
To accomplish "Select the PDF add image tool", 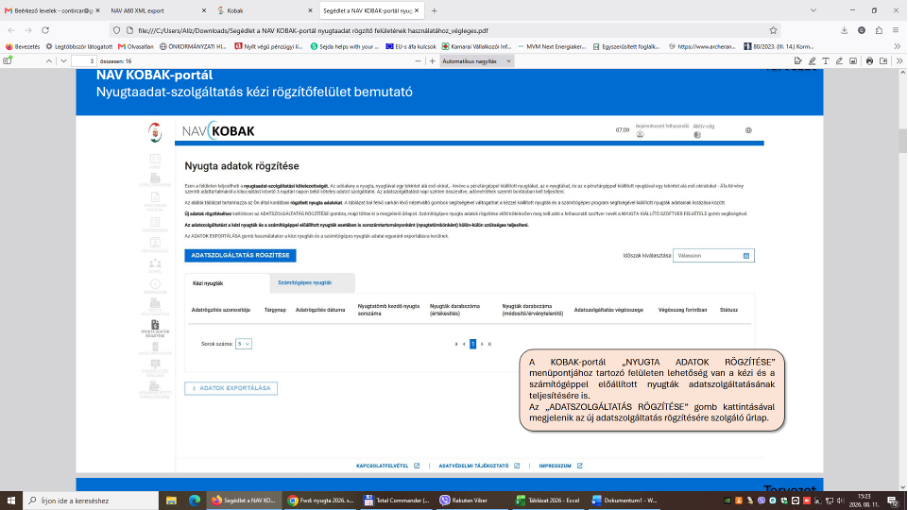I will pos(853,61).
